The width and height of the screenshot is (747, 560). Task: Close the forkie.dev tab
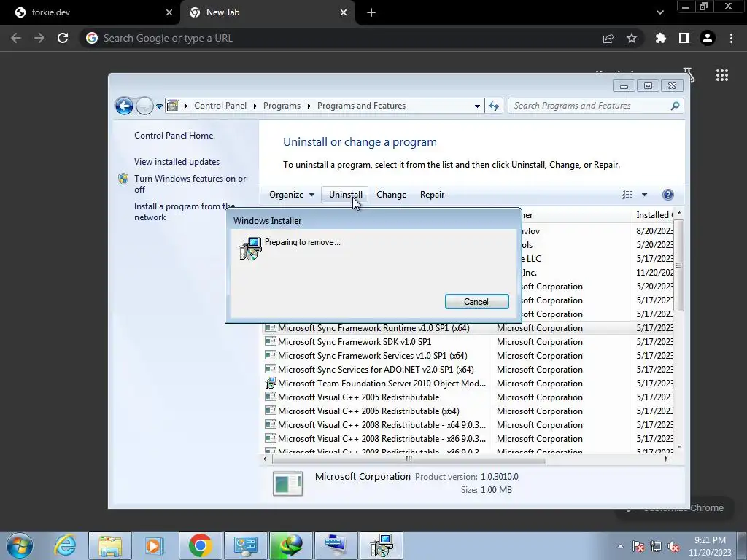tap(169, 12)
